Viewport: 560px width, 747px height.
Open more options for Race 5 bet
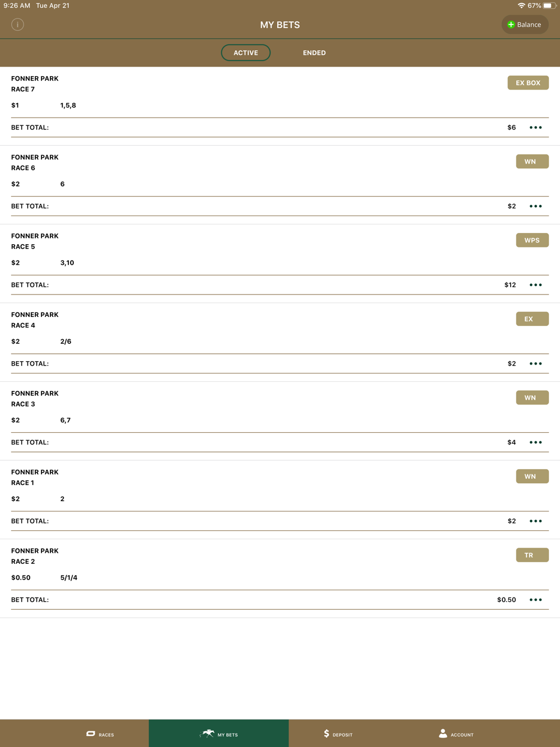coord(536,285)
